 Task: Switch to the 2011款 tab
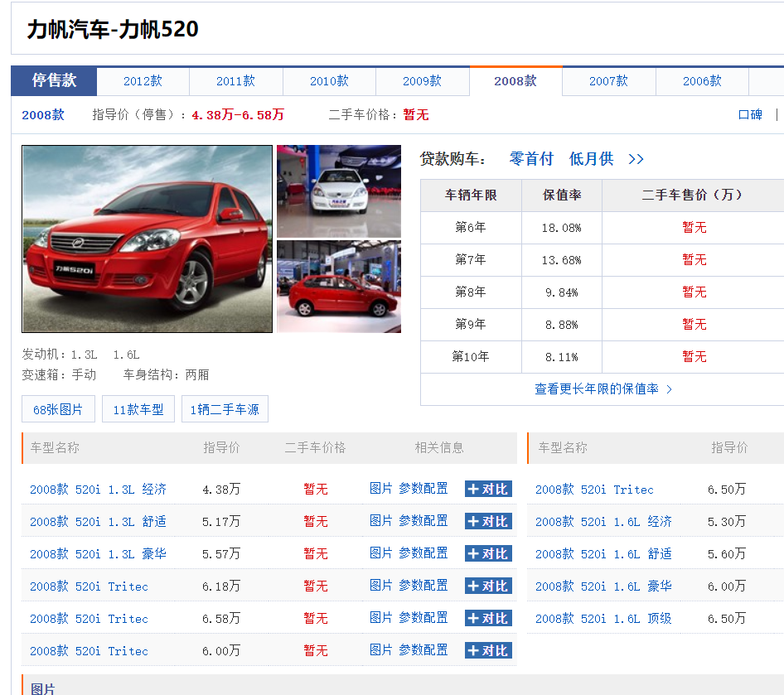(236, 81)
